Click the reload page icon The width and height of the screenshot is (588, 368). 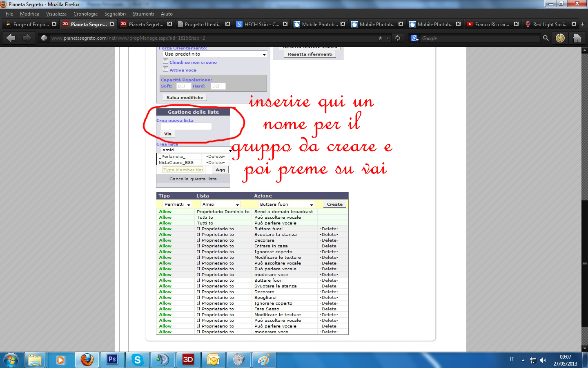(398, 38)
